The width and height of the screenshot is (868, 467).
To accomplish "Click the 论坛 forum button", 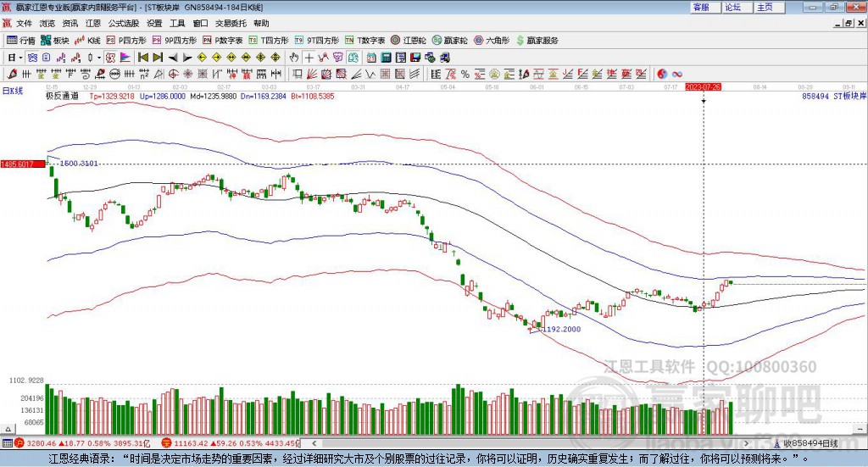I will [x=733, y=7].
